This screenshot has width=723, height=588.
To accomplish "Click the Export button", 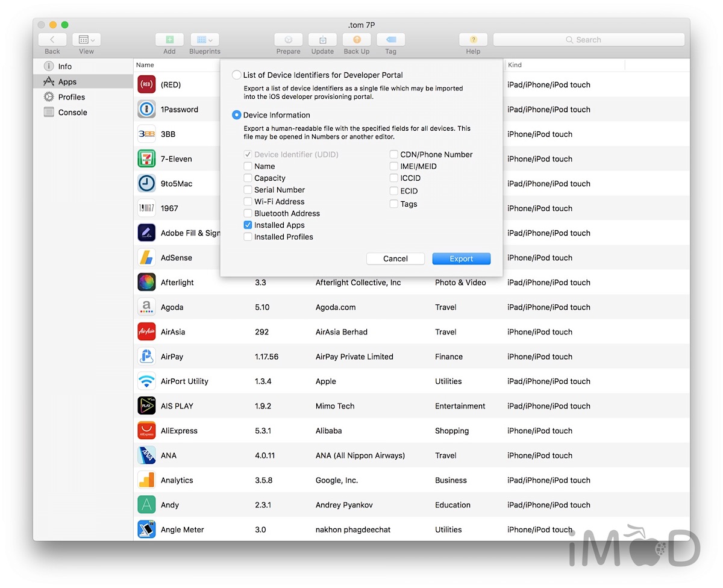I will click(x=461, y=259).
